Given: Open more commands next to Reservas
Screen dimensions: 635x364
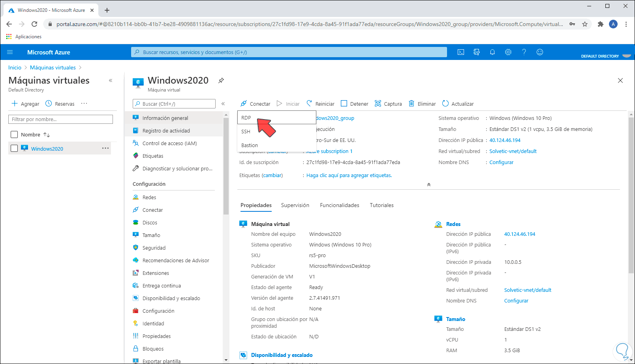Looking at the screenshot, I should pos(84,103).
